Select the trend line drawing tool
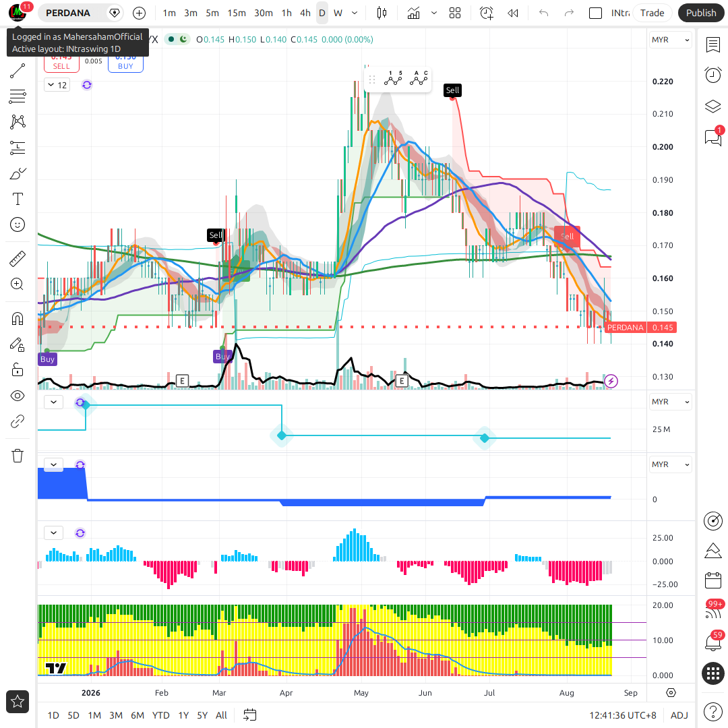728x728 pixels. 17,71
